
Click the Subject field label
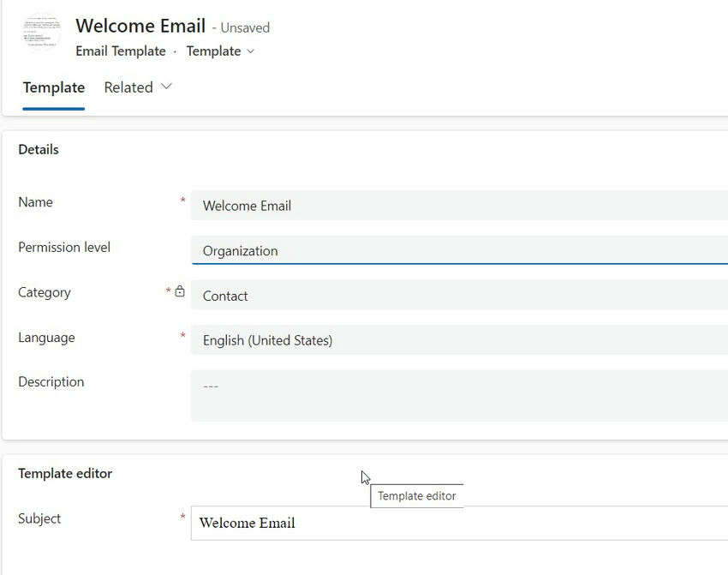pyautogui.click(x=39, y=518)
